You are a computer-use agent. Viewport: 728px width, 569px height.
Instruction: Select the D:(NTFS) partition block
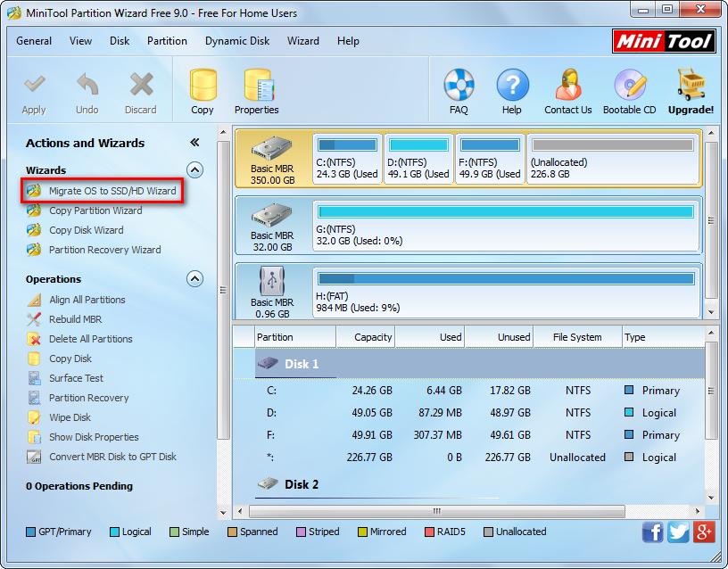tap(418, 159)
